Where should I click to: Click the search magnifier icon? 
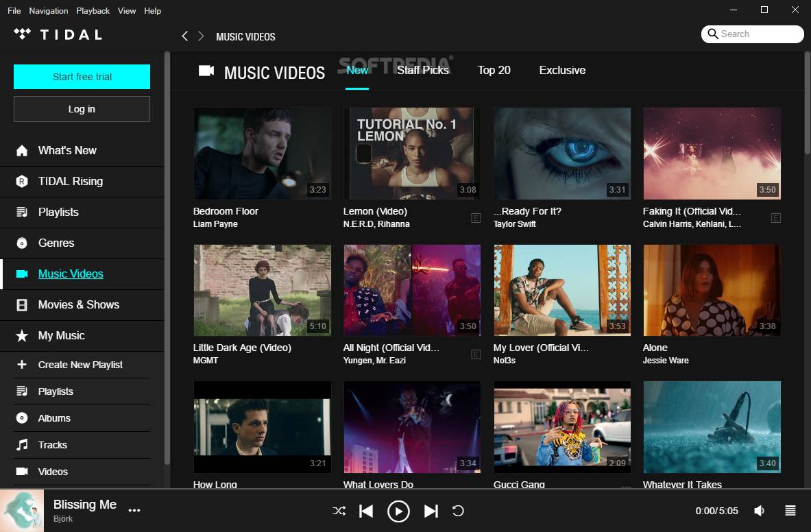point(713,34)
